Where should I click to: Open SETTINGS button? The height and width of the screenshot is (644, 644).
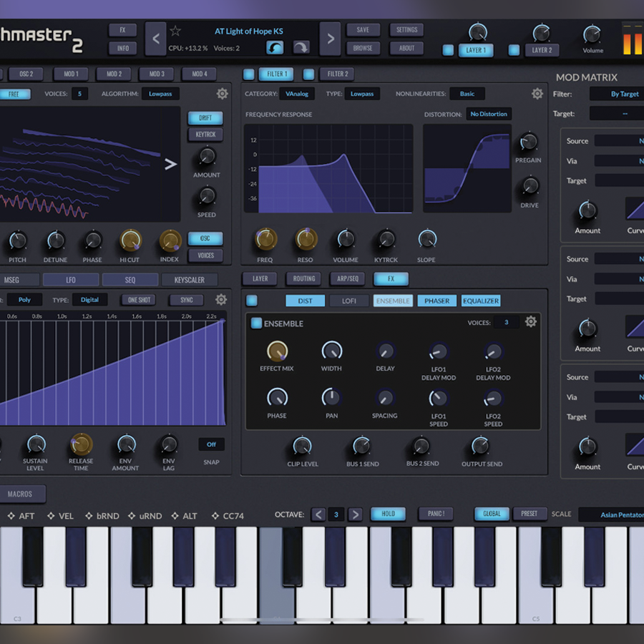[406, 30]
